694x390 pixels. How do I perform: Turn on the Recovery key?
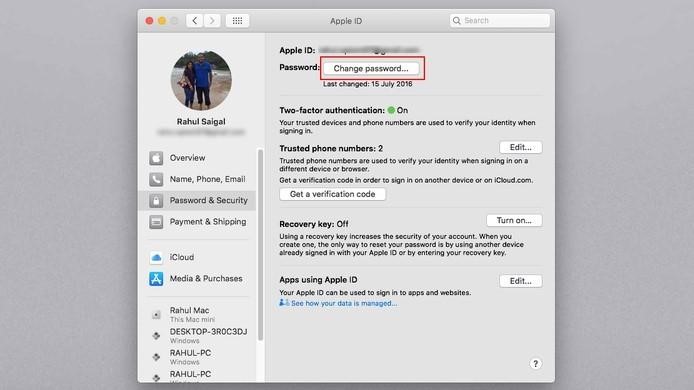click(514, 220)
